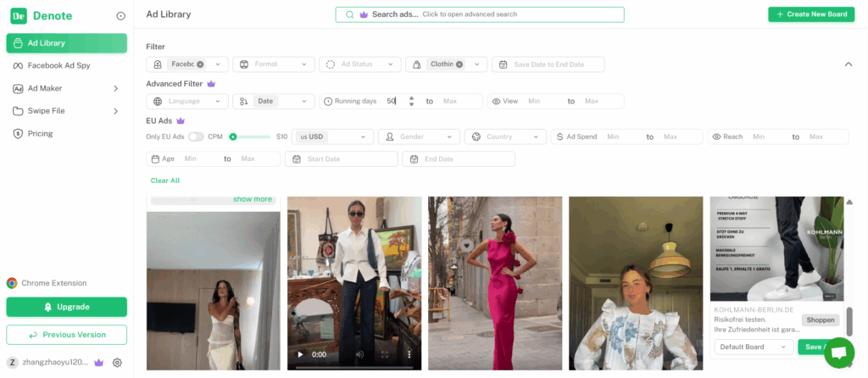
Task: Open the Format dropdown
Action: click(274, 64)
